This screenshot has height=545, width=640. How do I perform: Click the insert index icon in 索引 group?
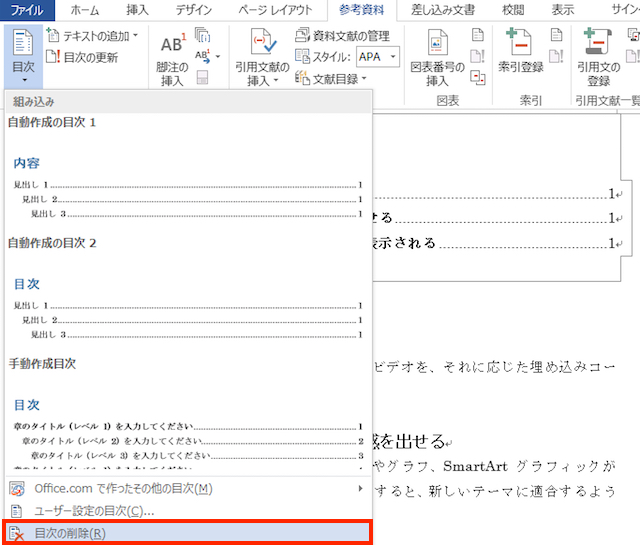point(556,35)
